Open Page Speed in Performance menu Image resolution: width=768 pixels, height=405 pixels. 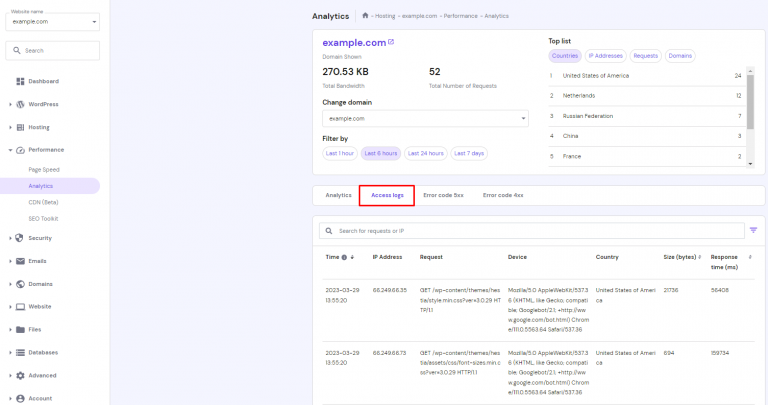[45, 169]
